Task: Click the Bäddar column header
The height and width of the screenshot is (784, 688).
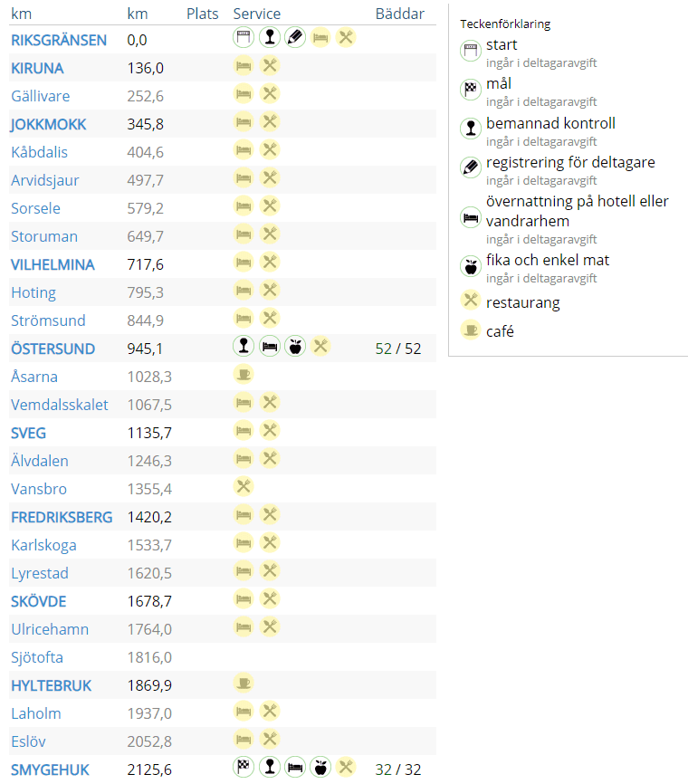Action: point(399,14)
